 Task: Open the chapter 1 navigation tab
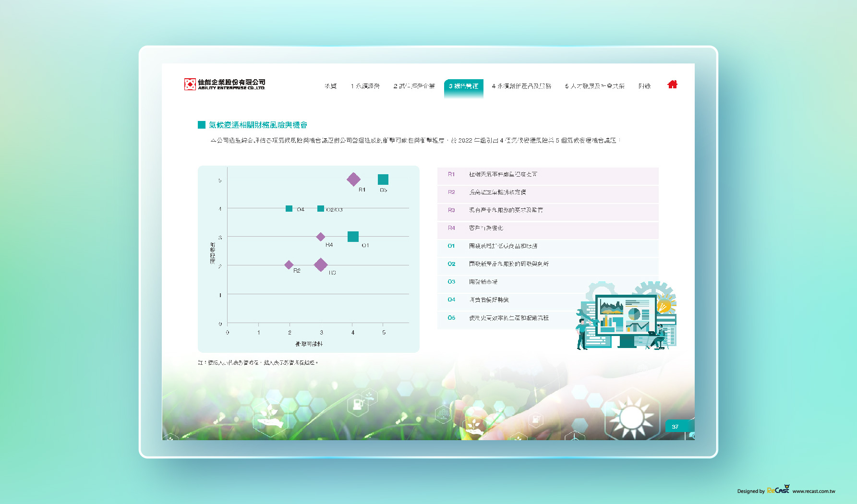[x=365, y=86]
